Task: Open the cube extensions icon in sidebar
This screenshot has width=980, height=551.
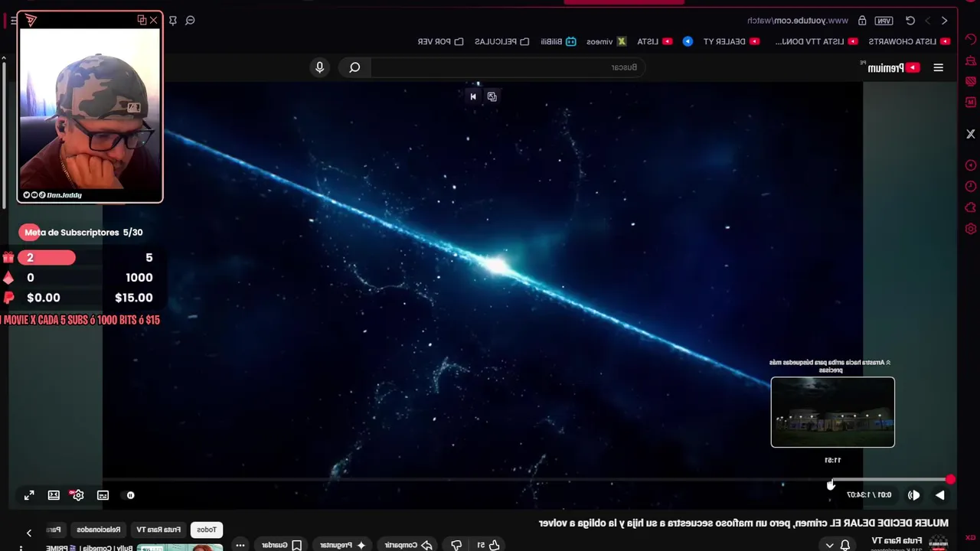Action: (971, 207)
